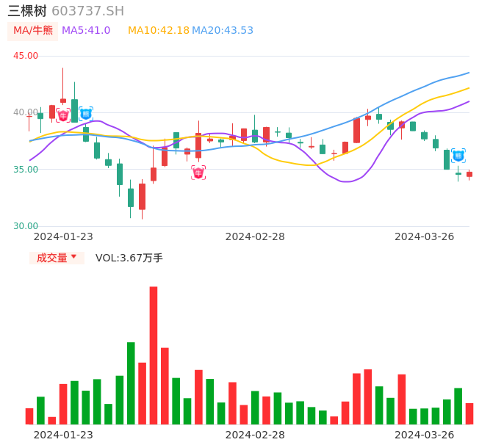Click the 三棵树 stock name title
The width and height of the screenshot is (504, 445).
point(27,11)
